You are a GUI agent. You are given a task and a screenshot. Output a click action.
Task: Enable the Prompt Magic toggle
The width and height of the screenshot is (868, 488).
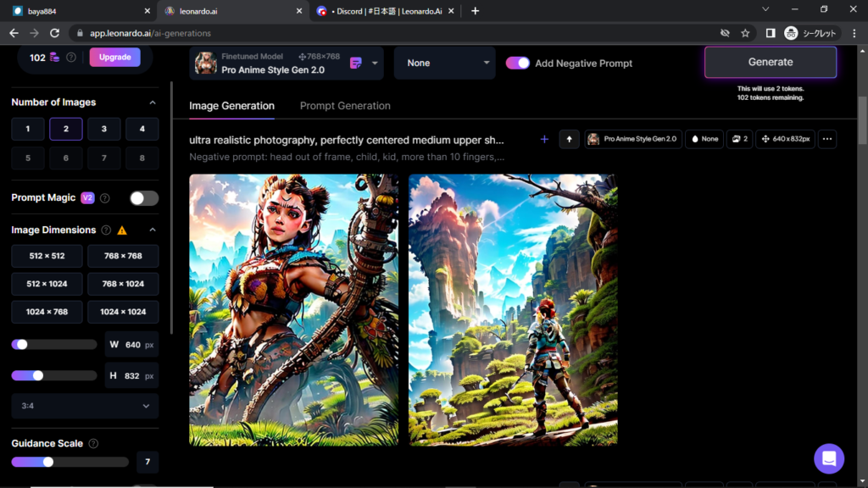click(144, 198)
